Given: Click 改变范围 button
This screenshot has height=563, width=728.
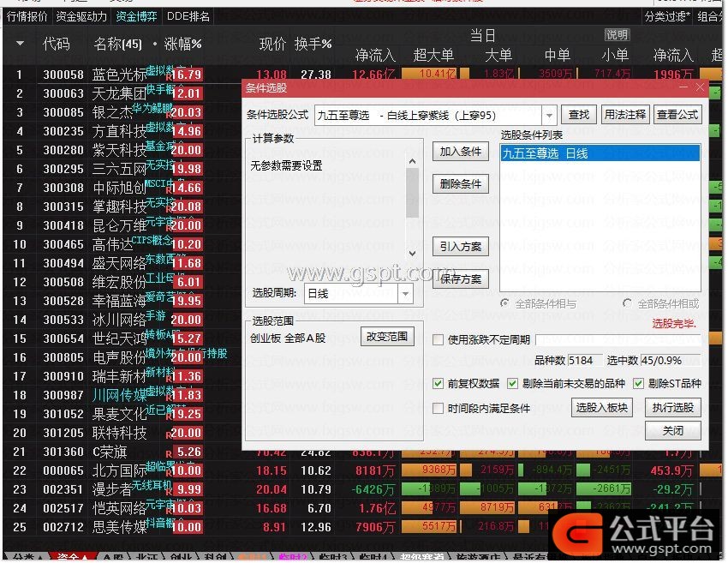Looking at the screenshot, I should tap(387, 336).
